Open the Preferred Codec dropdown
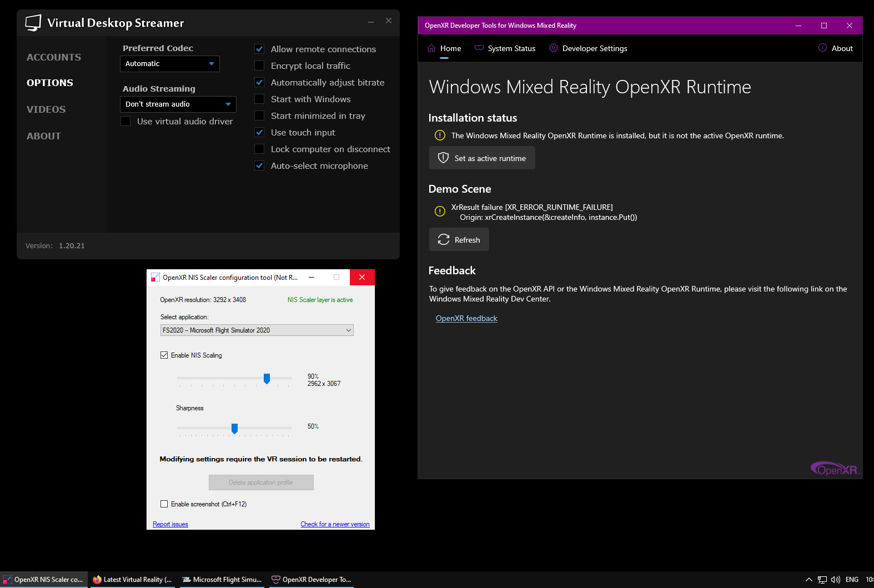This screenshot has width=874, height=588. (x=170, y=64)
